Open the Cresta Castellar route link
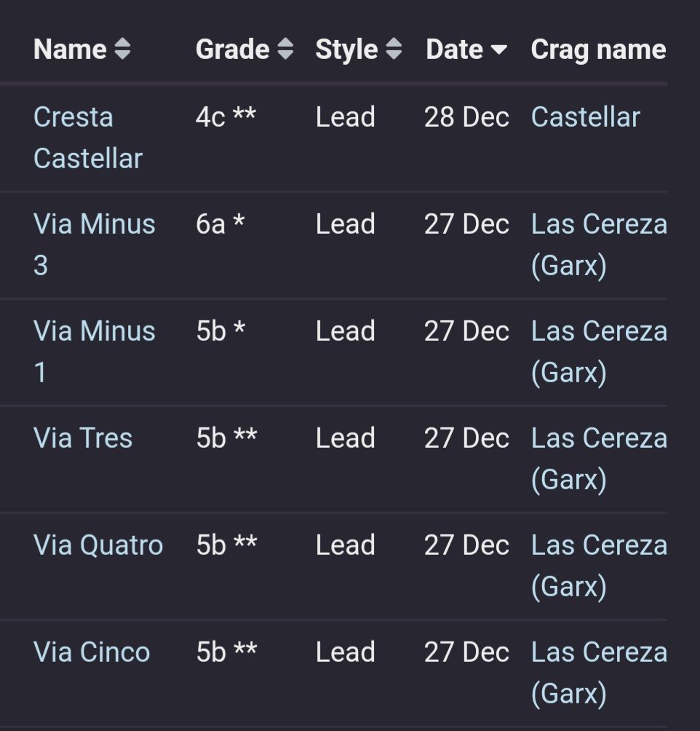 87,138
